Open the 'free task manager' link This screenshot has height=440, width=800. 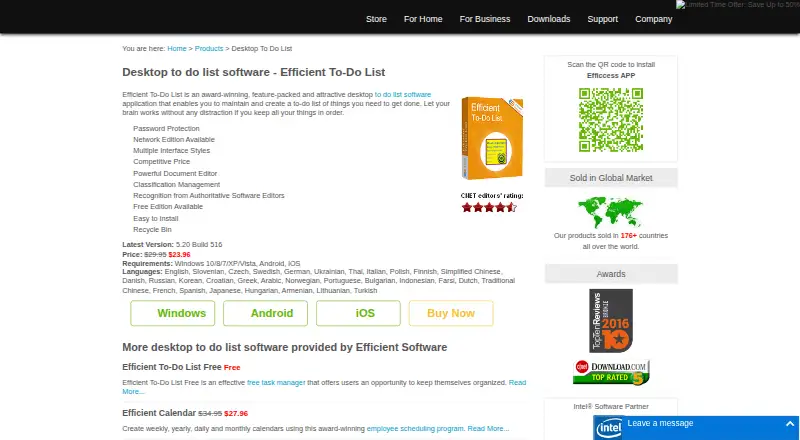[x=276, y=382]
